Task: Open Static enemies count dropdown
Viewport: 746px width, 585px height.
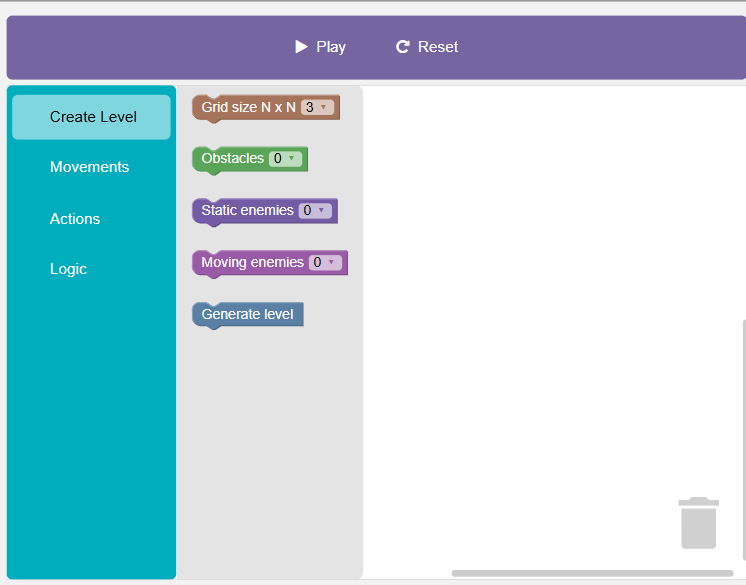Action: point(315,210)
